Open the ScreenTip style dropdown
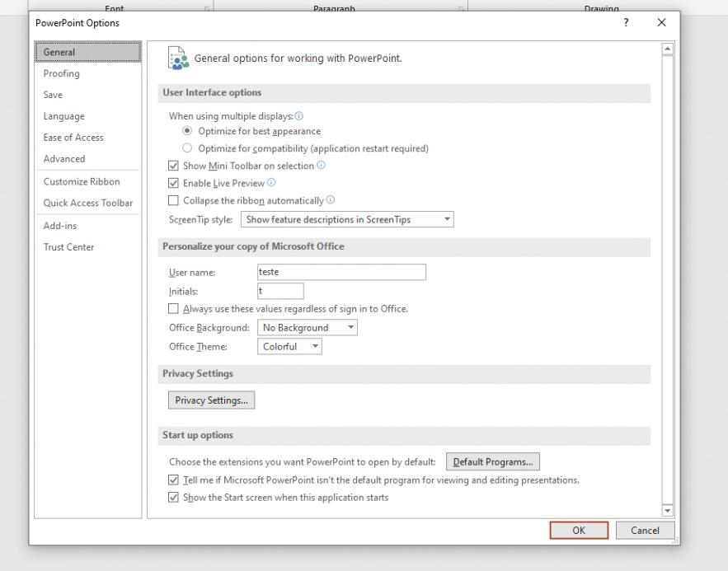The width and height of the screenshot is (728, 571). pyautogui.click(x=347, y=219)
